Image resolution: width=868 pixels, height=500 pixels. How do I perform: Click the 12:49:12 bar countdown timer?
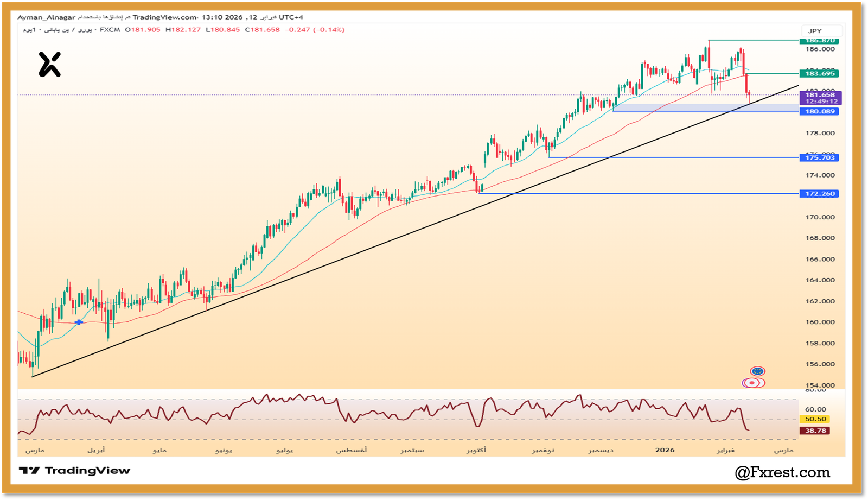click(819, 101)
